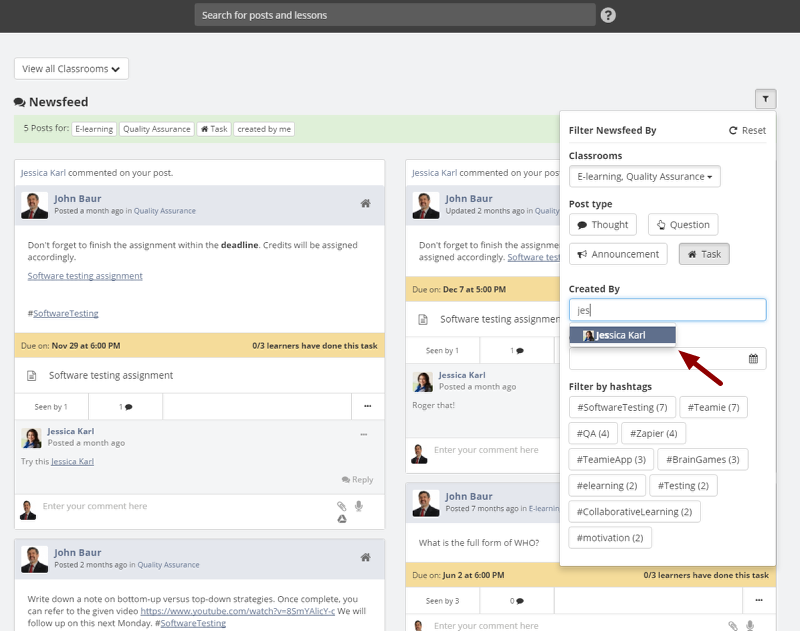Click the Task tag in applied filters
Viewport: 800px width, 631px height.
point(214,129)
